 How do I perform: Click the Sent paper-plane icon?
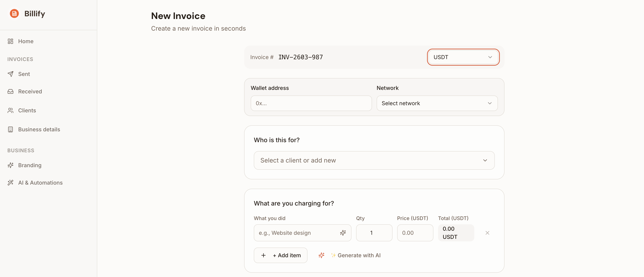[10, 74]
